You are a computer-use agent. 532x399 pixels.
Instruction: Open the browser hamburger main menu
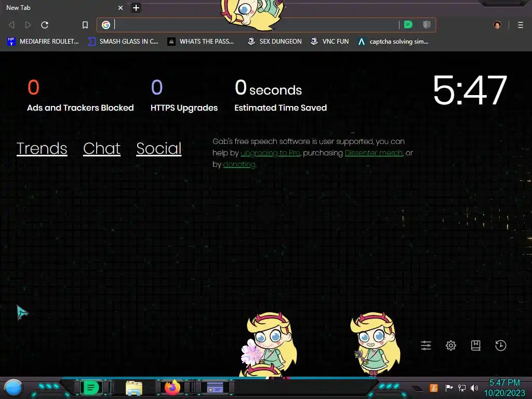click(521, 25)
